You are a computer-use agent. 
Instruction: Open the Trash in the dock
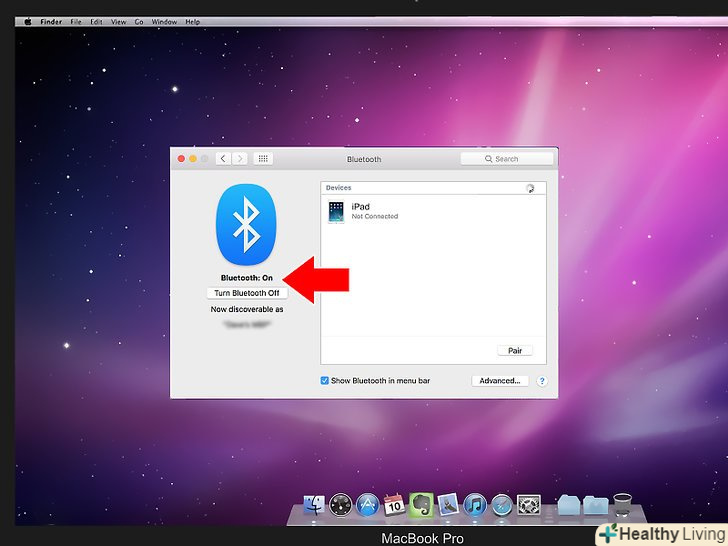(622, 505)
